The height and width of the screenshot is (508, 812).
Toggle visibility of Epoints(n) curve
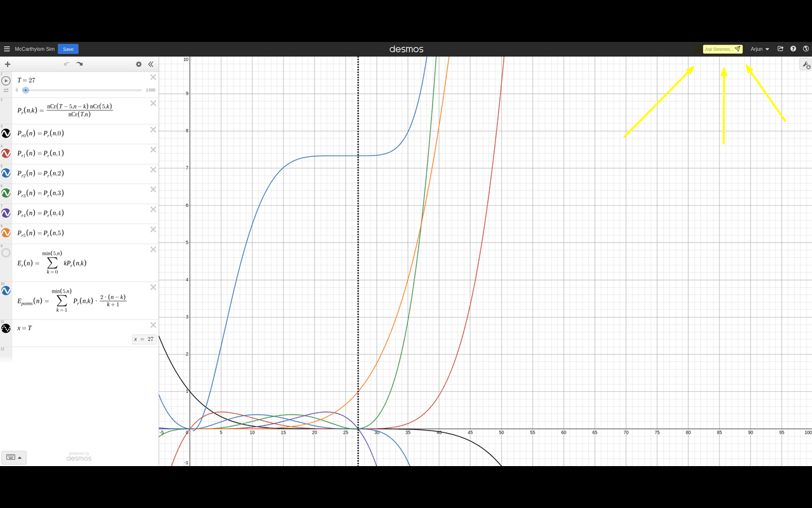pos(6,290)
